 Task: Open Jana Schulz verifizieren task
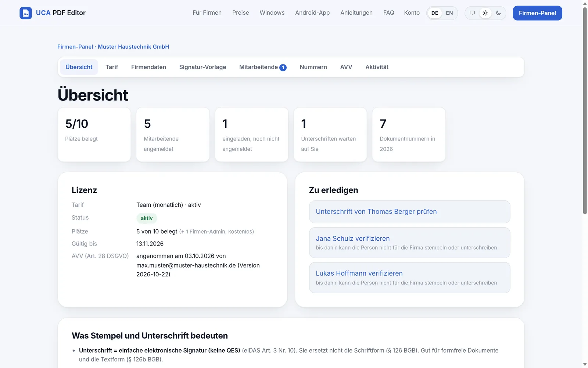point(409,243)
